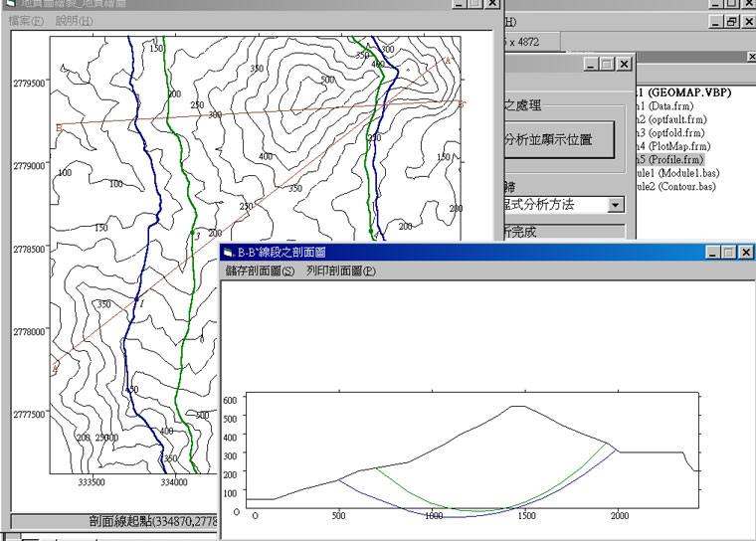Expand the 程式分析方法 dropdown arrow
The height and width of the screenshot is (541, 756).
click(616, 204)
